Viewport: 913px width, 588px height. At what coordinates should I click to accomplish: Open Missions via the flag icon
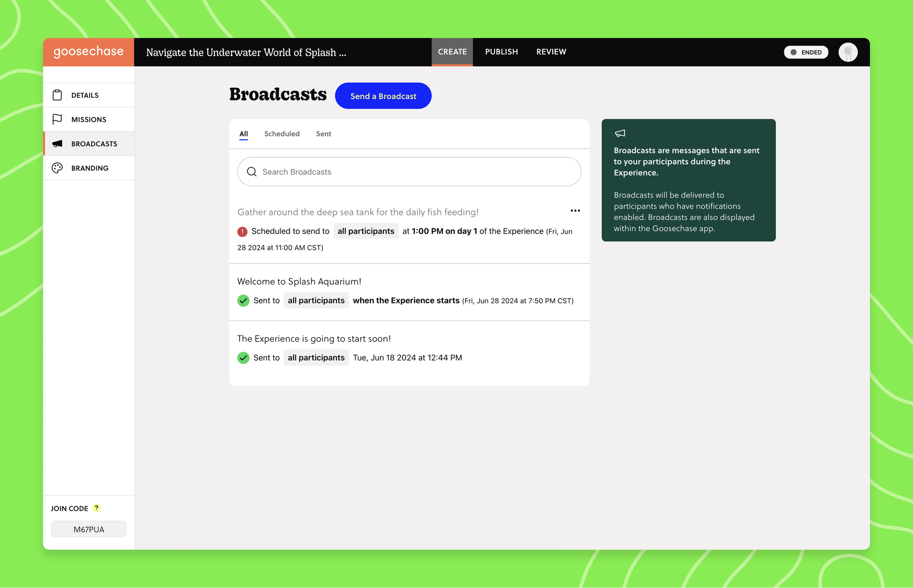[x=57, y=119]
